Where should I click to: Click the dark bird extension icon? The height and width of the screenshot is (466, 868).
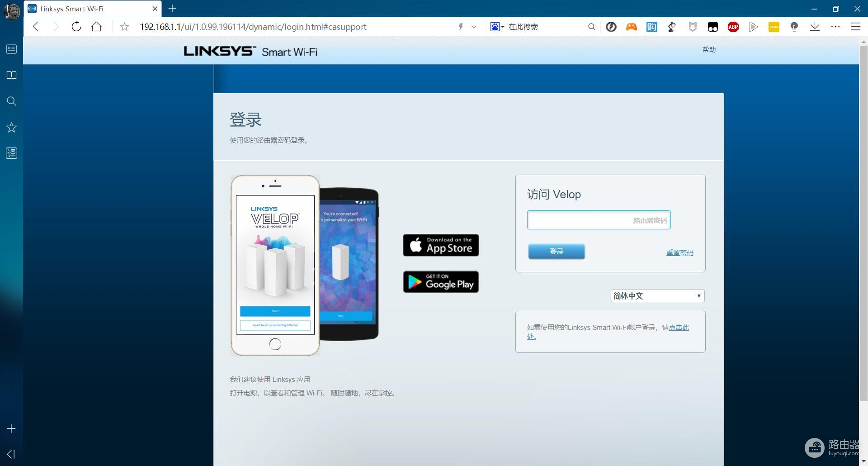pos(672,27)
